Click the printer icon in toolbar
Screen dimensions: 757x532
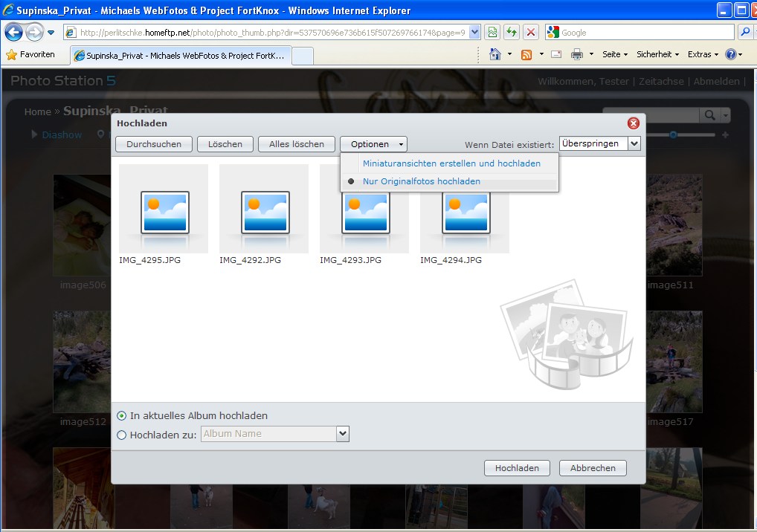(577, 54)
